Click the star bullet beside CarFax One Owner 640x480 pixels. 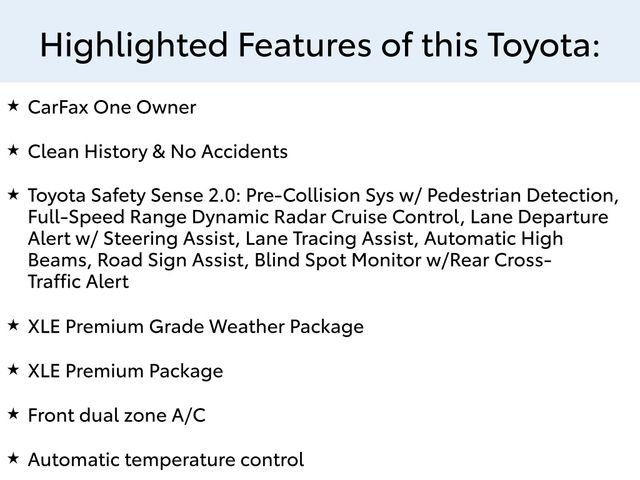coord(13,105)
